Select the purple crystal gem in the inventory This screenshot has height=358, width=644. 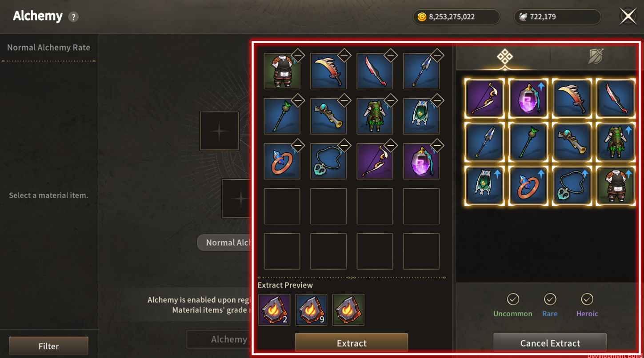[528, 98]
